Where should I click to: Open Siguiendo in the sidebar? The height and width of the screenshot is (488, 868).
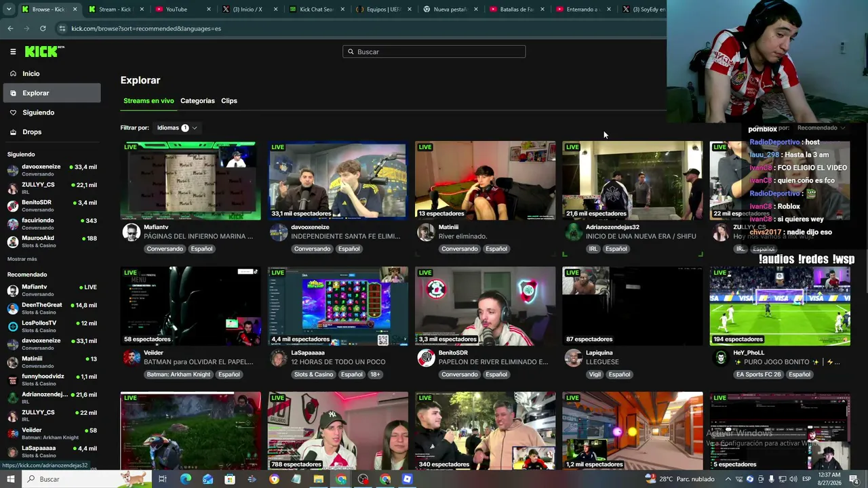click(x=52, y=113)
